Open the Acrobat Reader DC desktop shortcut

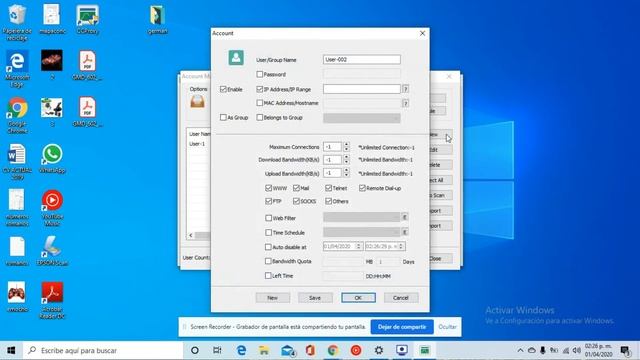click(52, 300)
